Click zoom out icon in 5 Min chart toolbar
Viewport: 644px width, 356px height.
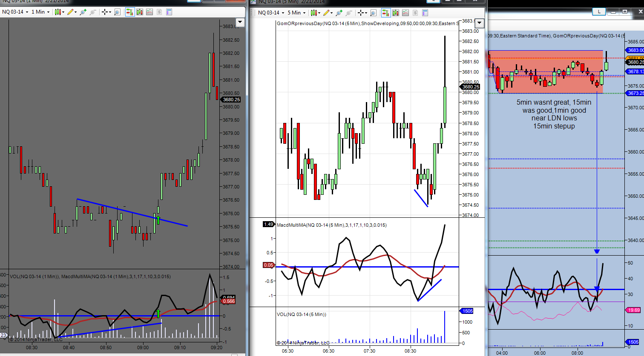coord(349,13)
